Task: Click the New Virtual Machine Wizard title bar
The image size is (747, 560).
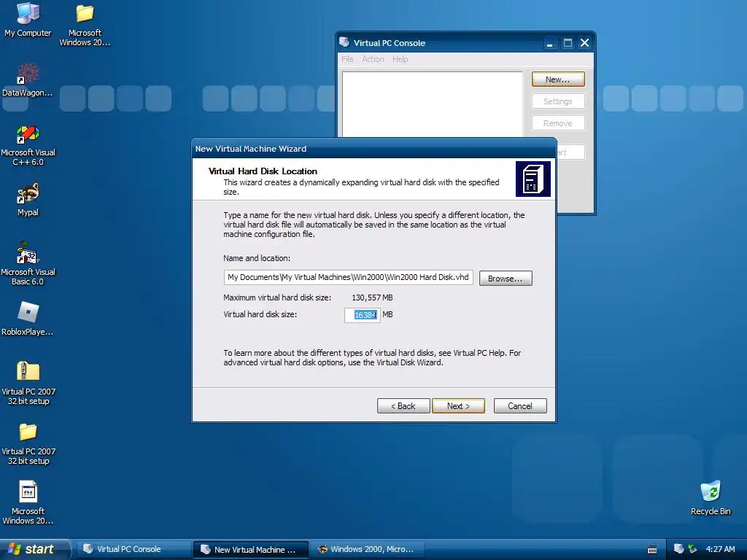Action: [x=374, y=149]
